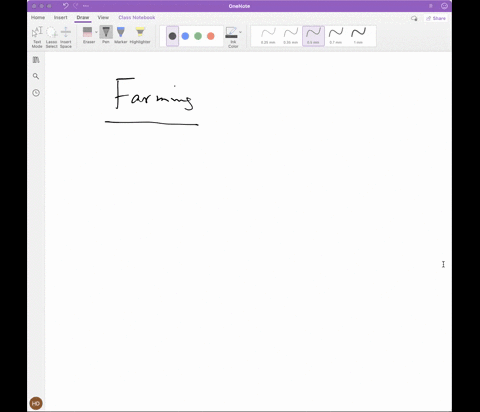Choose the Marker tool
The image size is (480, 412).
[x=121, y=35]
